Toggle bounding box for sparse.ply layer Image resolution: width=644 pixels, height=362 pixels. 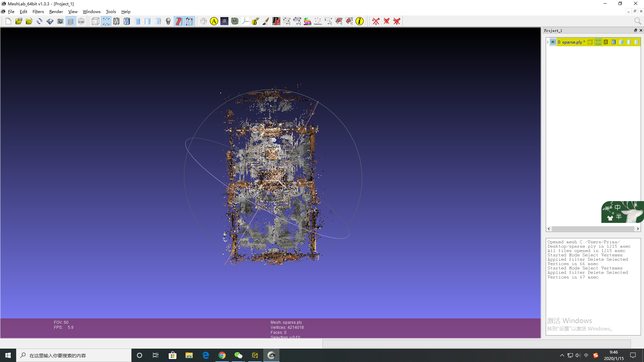[590, 42]
